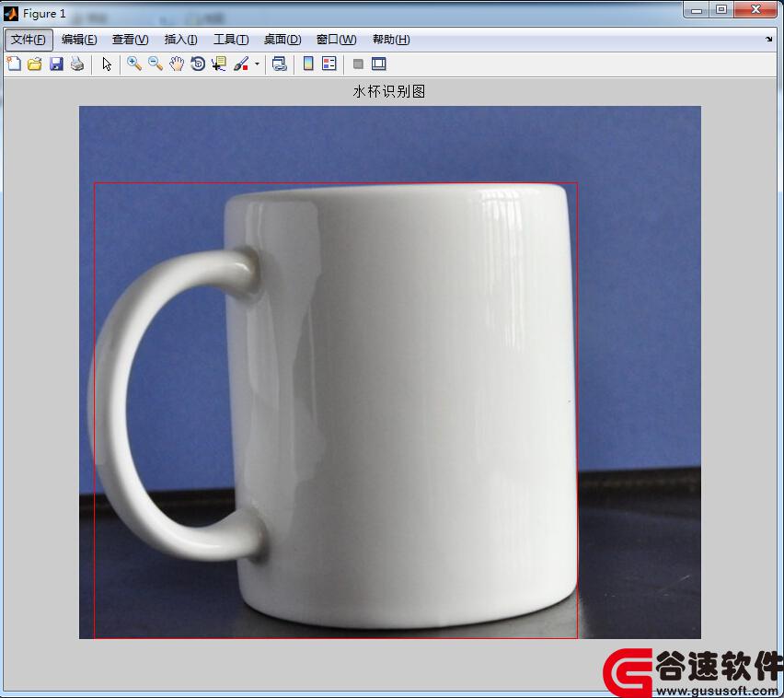Print figure with the printer icon
This screenshot has width=784, height=698.
click(77, 64)
